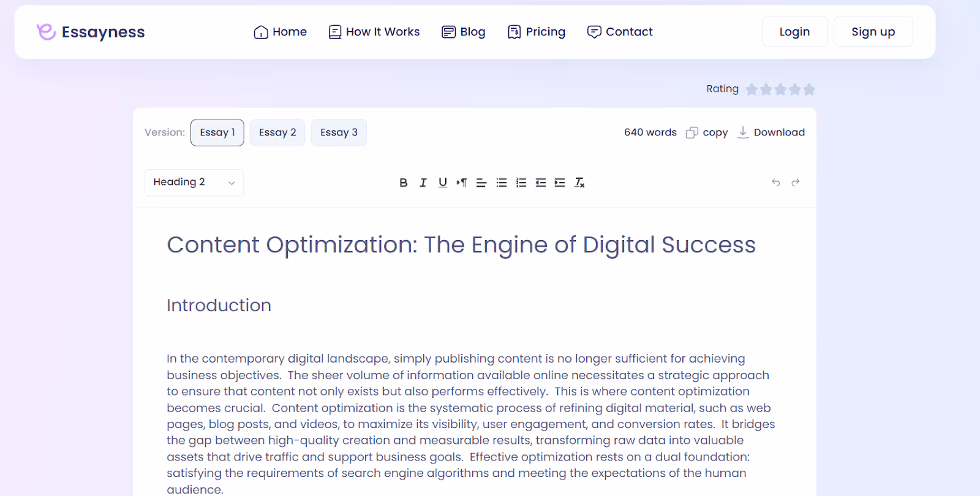Click the Introduction subheading
This screenshot has height=496, width=980.
[219, 305]
